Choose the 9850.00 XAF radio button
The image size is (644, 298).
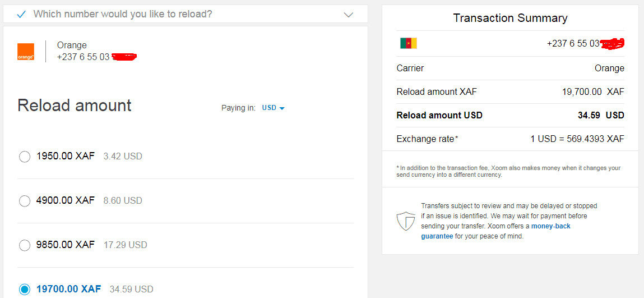[25, 245]
